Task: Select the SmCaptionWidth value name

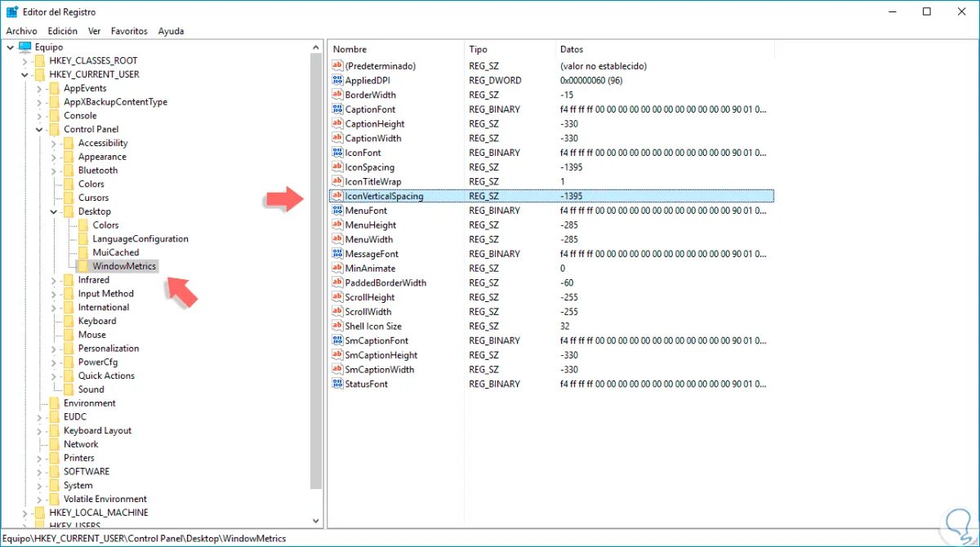Action: tap(380, 369)
